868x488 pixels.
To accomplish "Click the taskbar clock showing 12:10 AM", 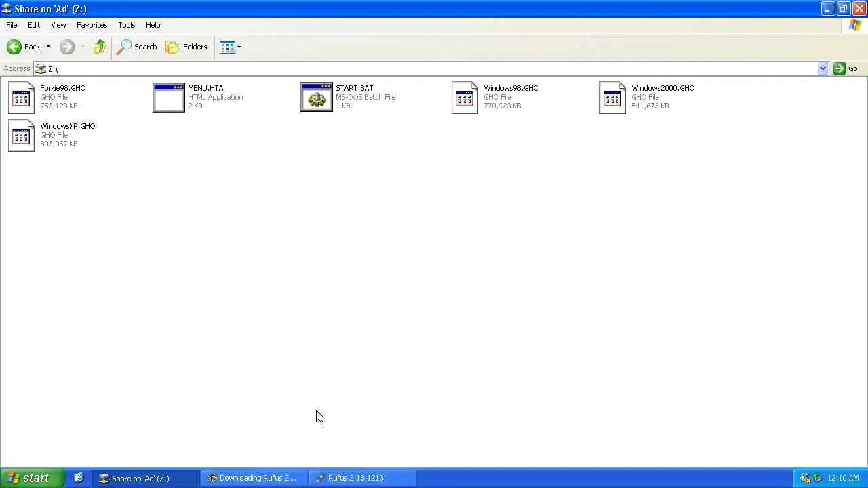I will pos(844,478).
